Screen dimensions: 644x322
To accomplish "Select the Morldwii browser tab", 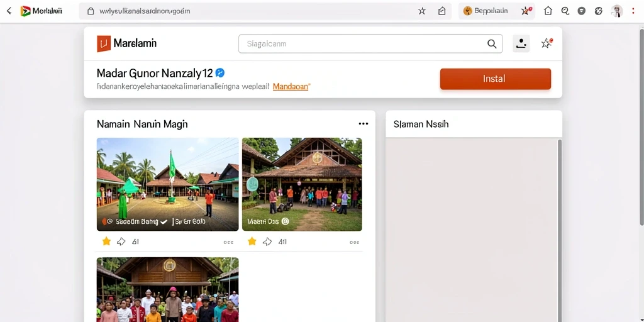I will (42, 11).
